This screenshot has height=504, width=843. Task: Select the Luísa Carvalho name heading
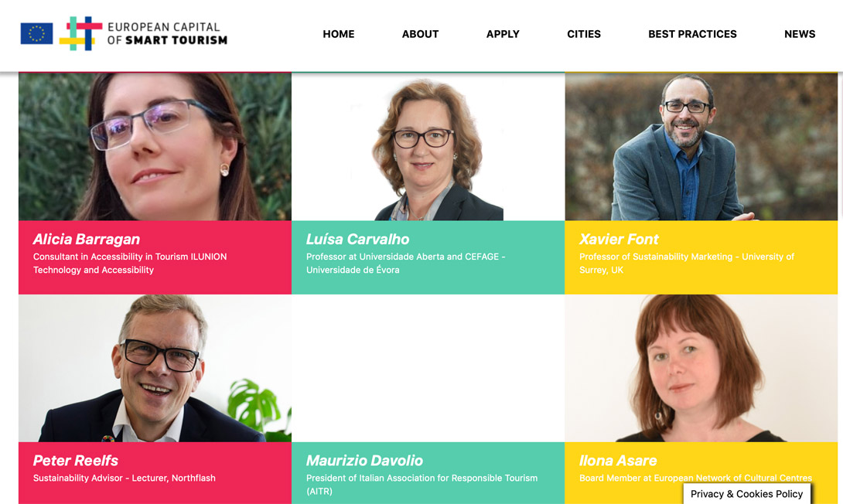[x=357, y=239]
